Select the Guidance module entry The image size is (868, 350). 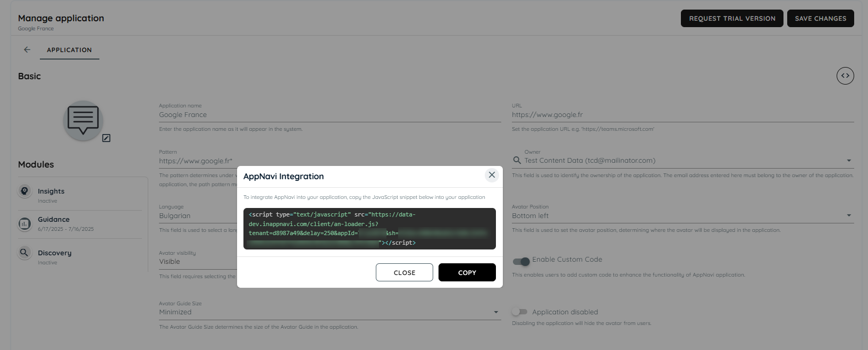pyautogui.click(x=80, y=224)
